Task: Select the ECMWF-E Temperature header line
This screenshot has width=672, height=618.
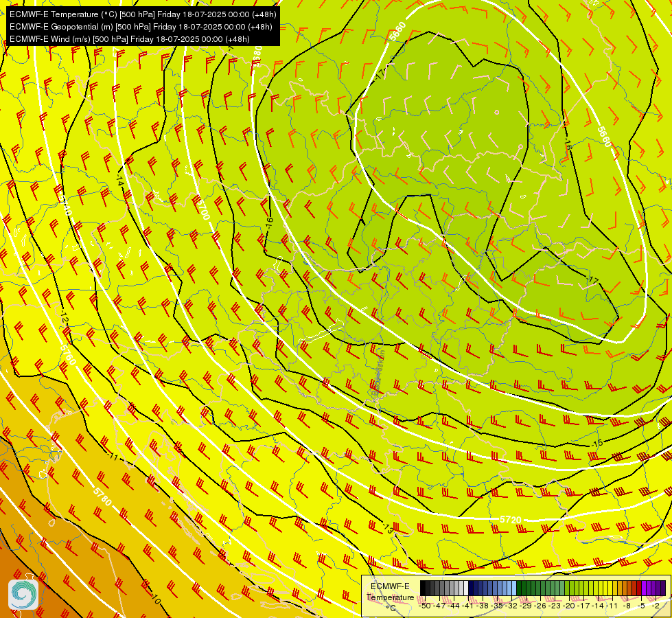Action: (x=143, y=14)
